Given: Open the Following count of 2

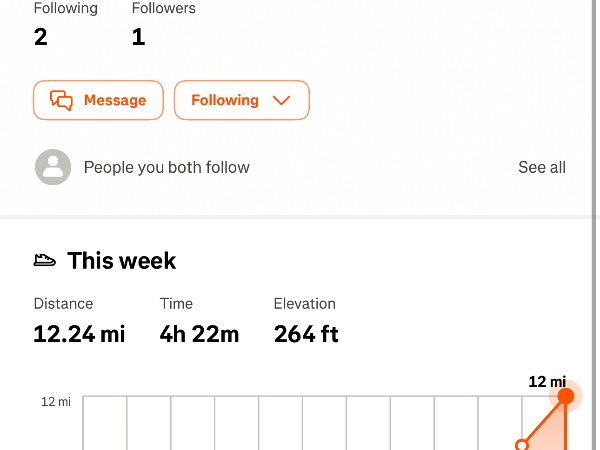Looking at the screenshot, I should 41,37.
